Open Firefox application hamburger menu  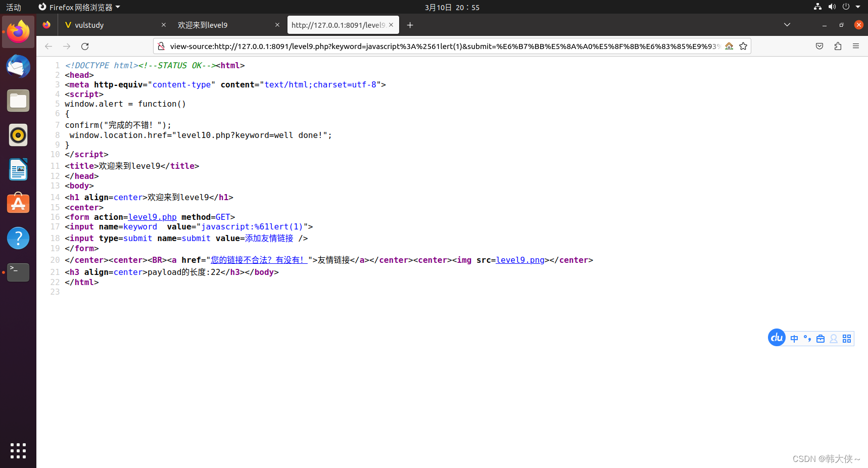(856, 46)
